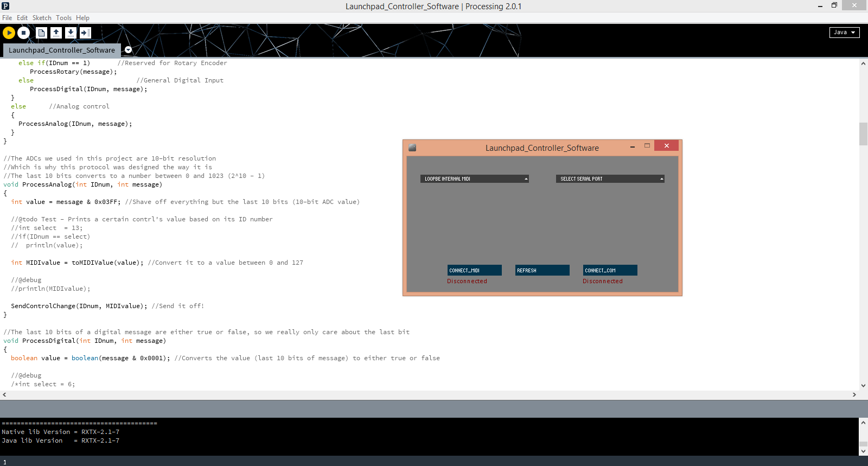Screen dimensions: 868x466
Task: Open the File menu
Action: coord(7,18)
